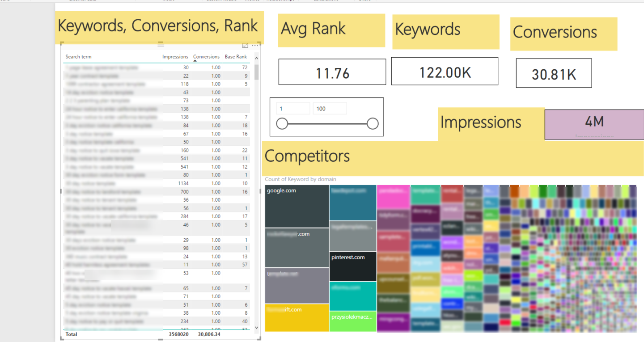
Task: Click the Avg Rank card showing 11.76
Action: point(332,72)
